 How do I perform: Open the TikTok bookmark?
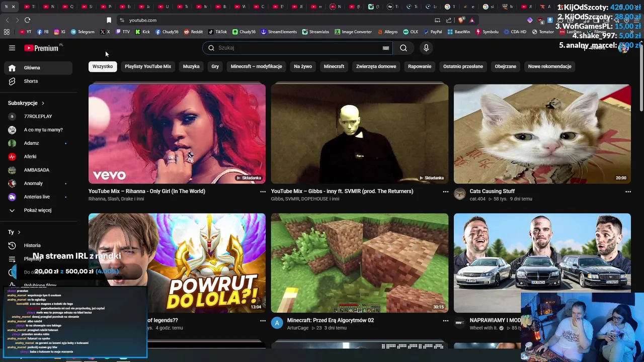point(217,32)
